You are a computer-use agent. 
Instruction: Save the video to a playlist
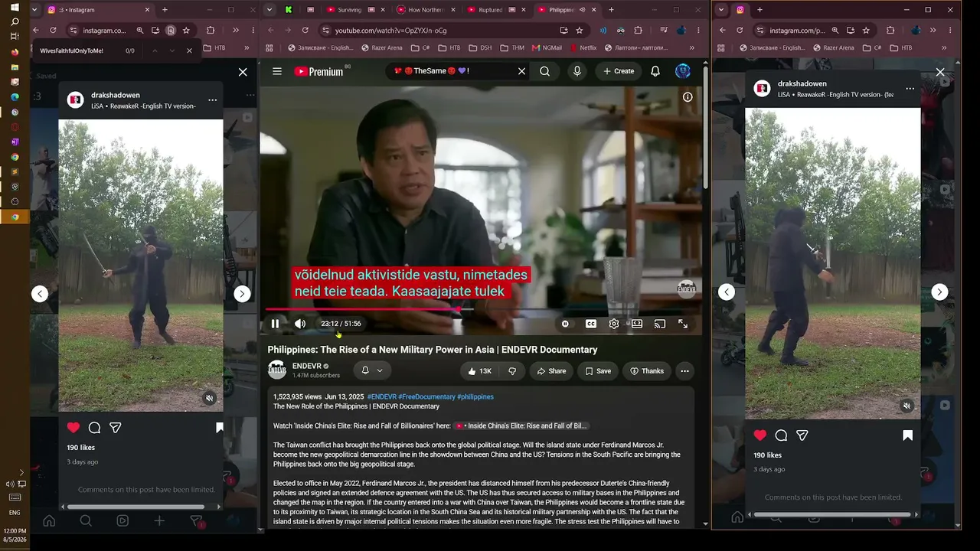tap(598, 371)
